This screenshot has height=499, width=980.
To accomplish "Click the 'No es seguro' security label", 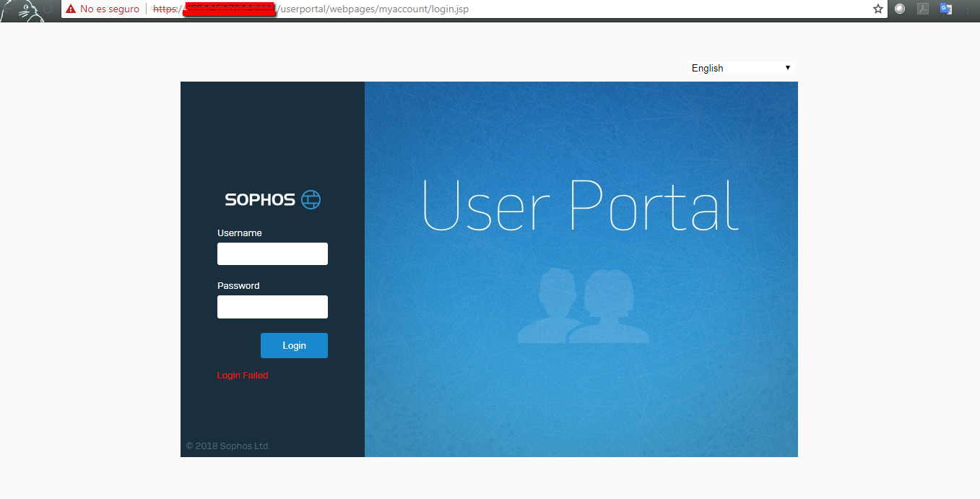I will tap(110, 9).
